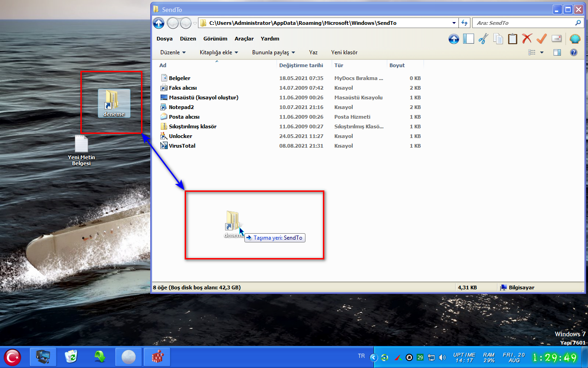Sort by the Tür column header
The width and height of the screenshot is (588, 368).
(359, 65)
